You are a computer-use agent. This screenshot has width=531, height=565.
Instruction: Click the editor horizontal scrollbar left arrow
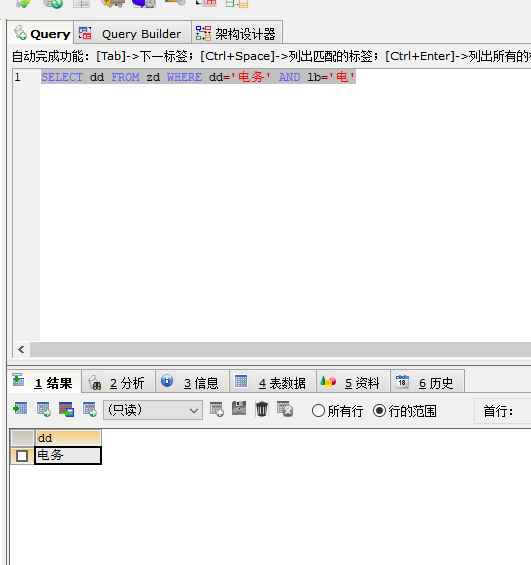click(21, 350)
